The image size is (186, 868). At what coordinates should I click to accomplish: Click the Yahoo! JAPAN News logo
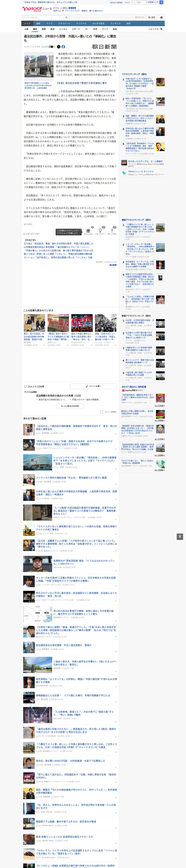pyautogui.click(x=37, y=9)
